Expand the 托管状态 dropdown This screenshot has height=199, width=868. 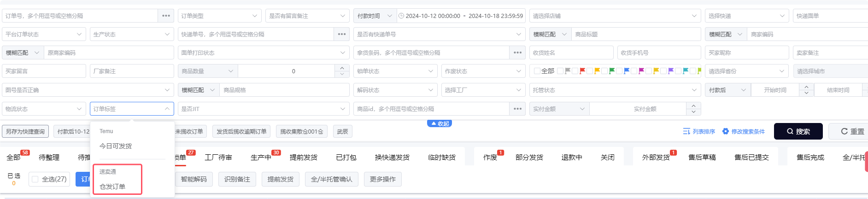point(615,90)
